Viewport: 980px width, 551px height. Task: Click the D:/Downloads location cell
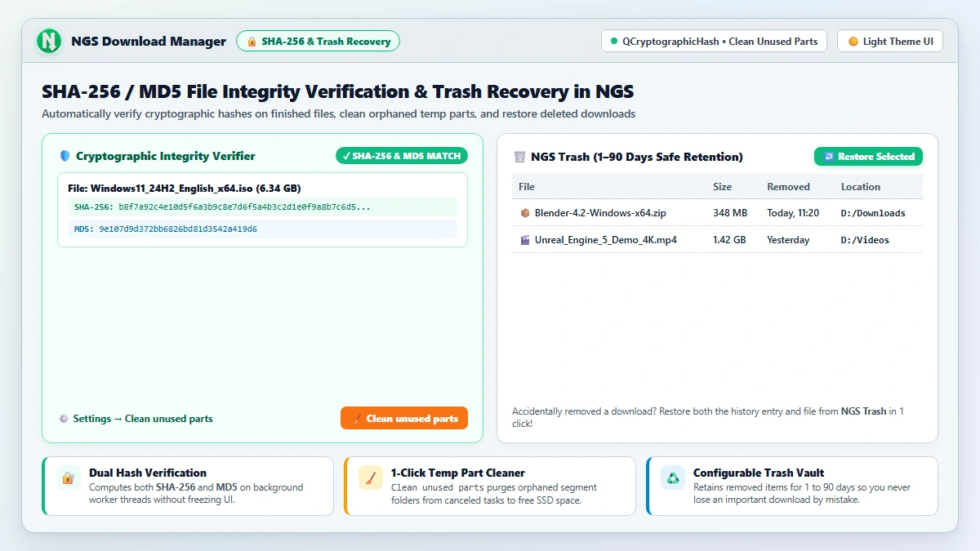coord(873,213)
